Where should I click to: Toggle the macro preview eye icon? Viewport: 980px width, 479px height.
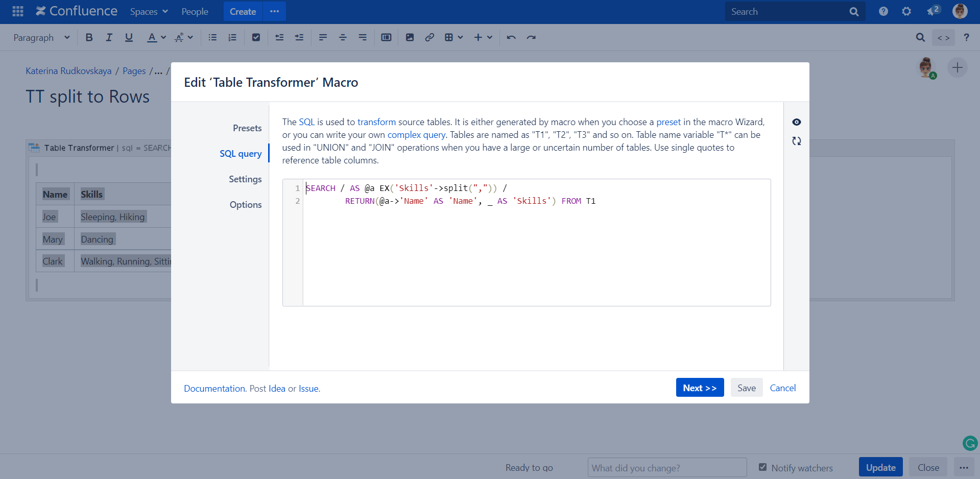[796, 122]
